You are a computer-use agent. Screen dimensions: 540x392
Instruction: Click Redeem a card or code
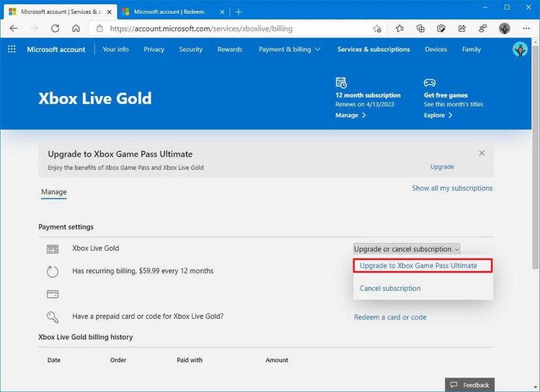tap(390, 318)
